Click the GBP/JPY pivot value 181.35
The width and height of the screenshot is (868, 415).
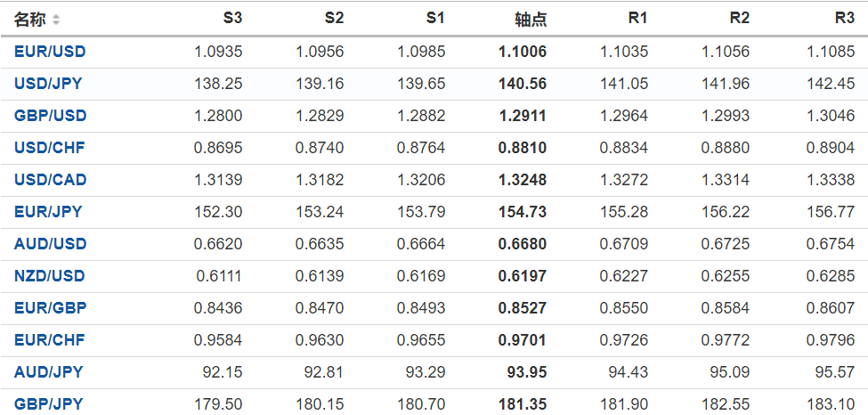[x=523, y=404]
